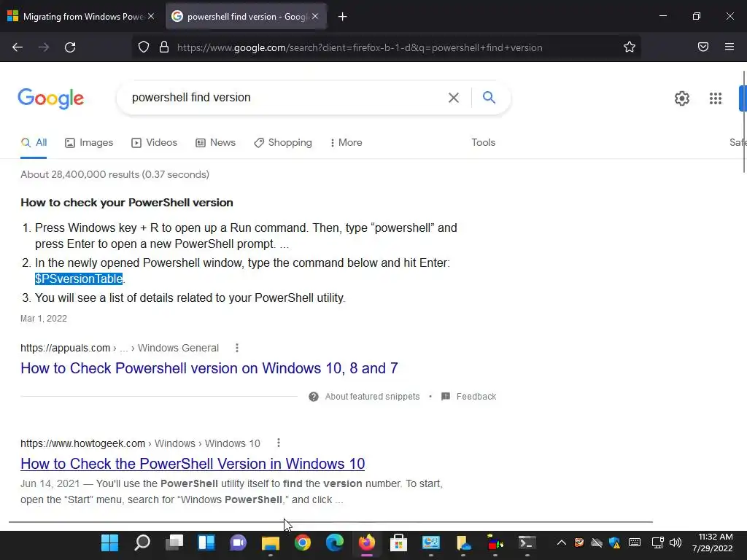Submit search with magnifier icon
Image resolution: width=747 pixels, height=560 pixels.
pos(489,97)
